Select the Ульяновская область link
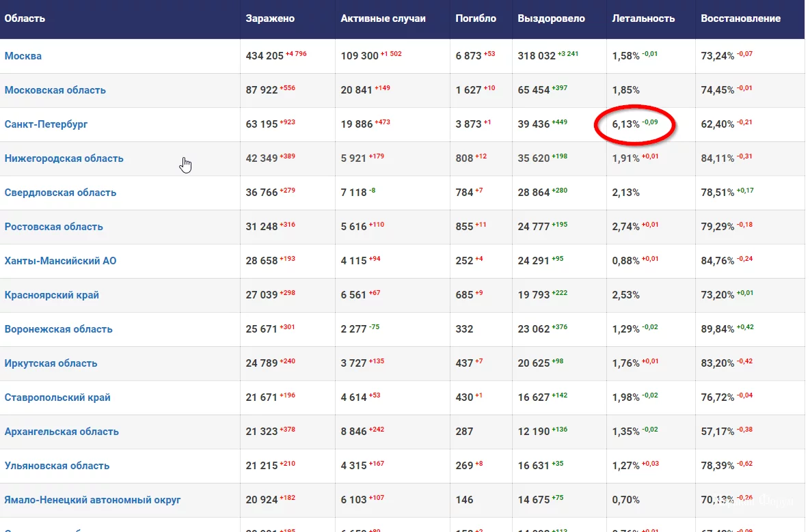The height and width of the screenshot is (532, 810). 57,466
